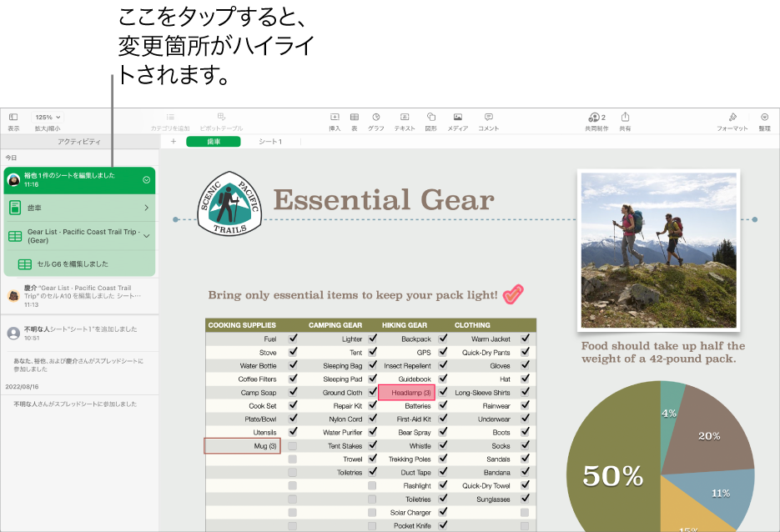Check the empty Mug (3) checkbox
Viewport: 780px width, 532px height.
[293, 446]
